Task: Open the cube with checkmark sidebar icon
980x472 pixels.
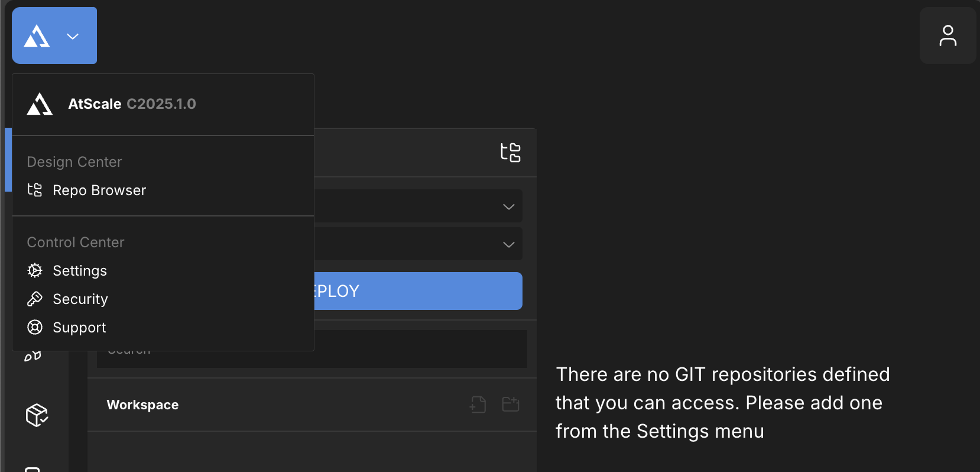Action: coord(37,415)
